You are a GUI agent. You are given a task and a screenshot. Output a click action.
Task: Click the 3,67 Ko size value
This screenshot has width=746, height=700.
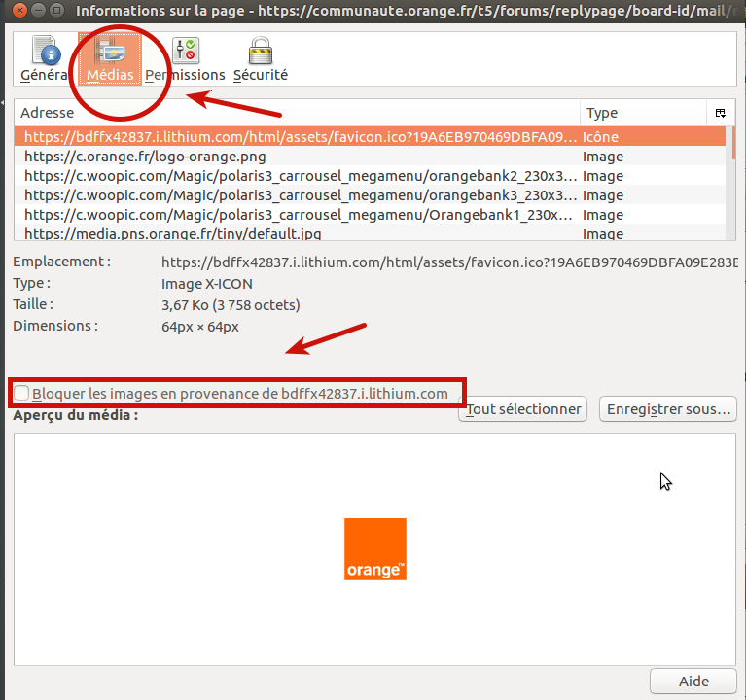click(x=231, y=305)
